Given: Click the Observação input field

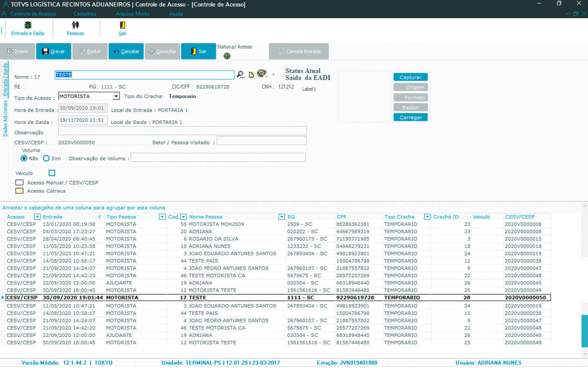Looking at the screenshot, I should tap(182, 131).
